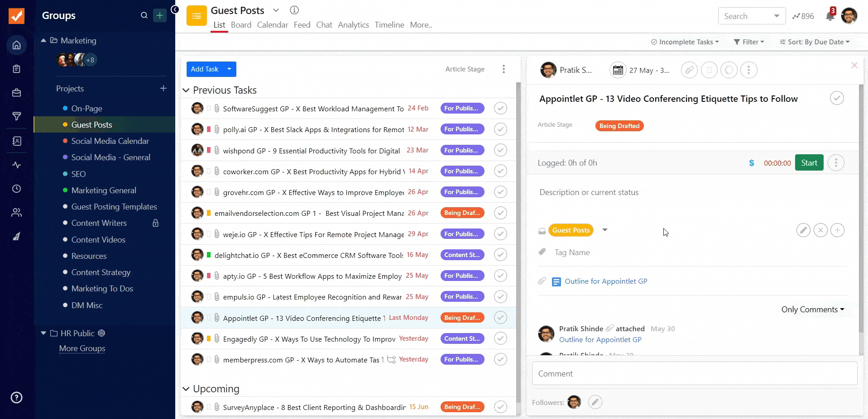The height and width of the screenshot is (419, 868).
Task: Click the Being Drafted article stage label
Action: pyautogui.click(x=619, y=126)
